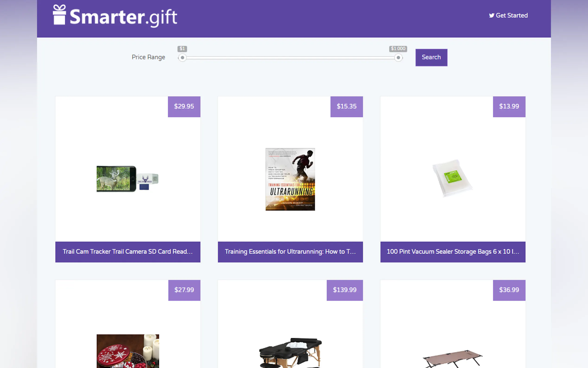Open the black massage table product image
The image size is (588, 368).
[x=290, y=353]
